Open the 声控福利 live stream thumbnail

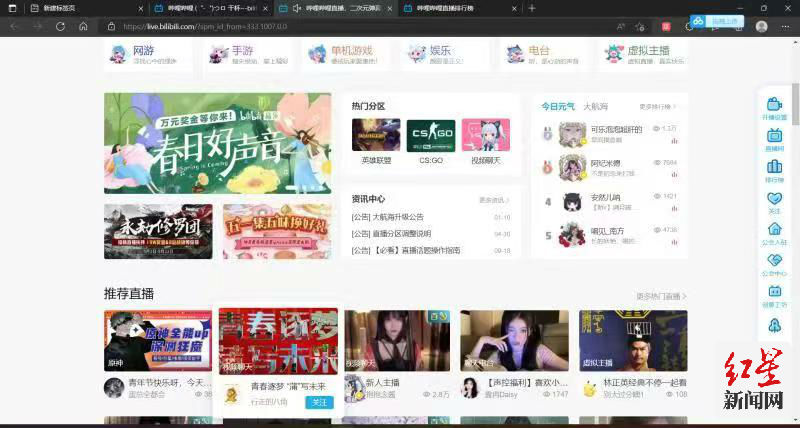coord(514,340)
